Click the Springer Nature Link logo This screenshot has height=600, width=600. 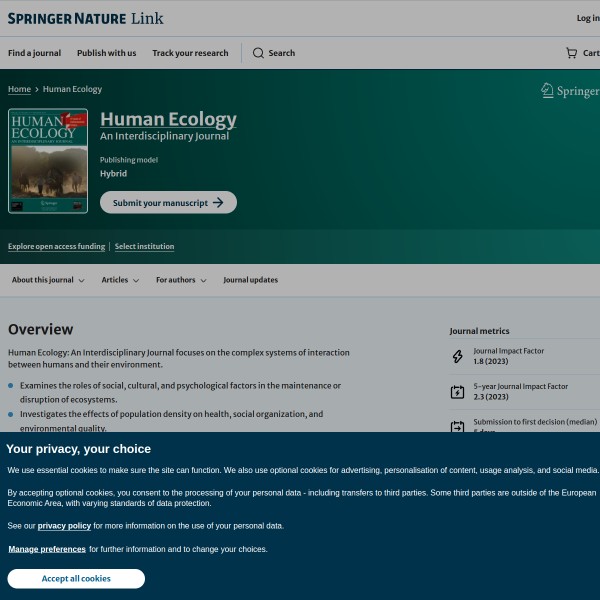click(85, 18)
